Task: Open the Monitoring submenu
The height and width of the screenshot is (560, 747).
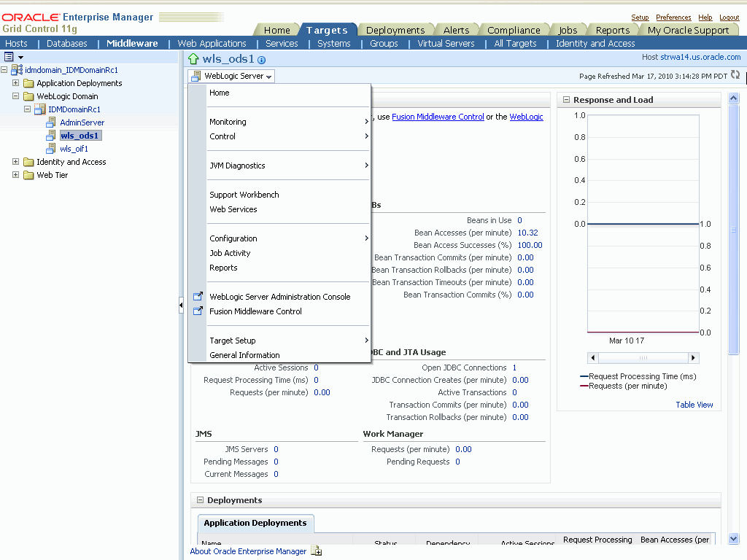Action: [228, 122]
